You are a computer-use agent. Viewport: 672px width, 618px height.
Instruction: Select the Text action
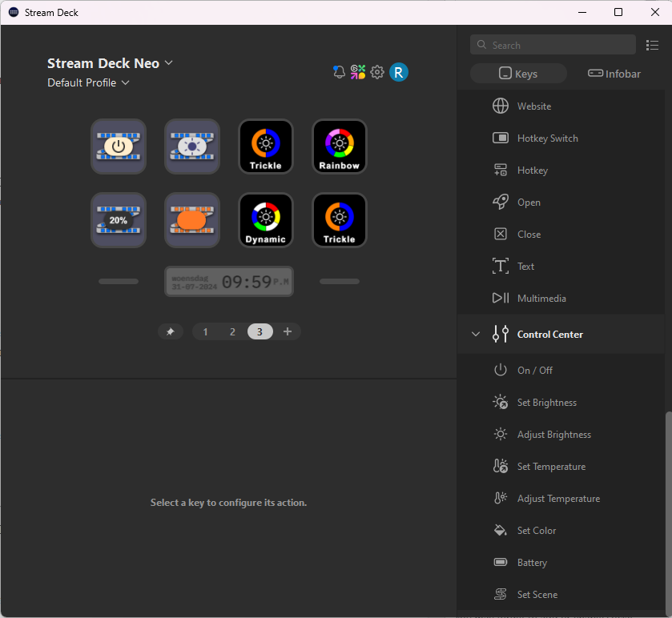point(561,267)
